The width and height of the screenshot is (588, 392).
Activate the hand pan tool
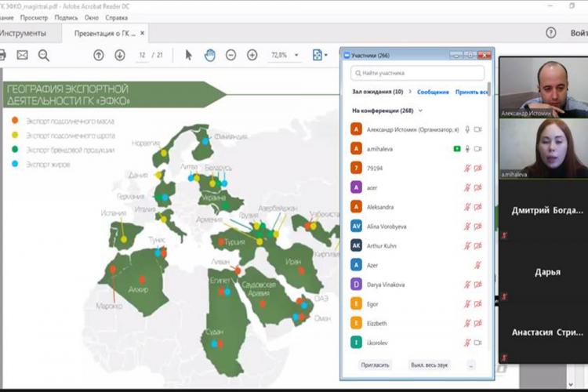click(210, 55)
